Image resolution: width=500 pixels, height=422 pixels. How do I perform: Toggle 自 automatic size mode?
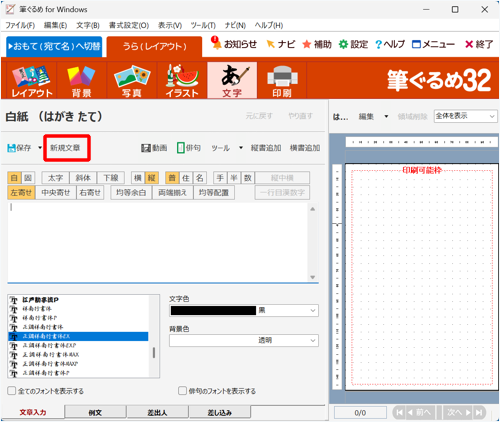pyautogui.click(x=14, y=178)
